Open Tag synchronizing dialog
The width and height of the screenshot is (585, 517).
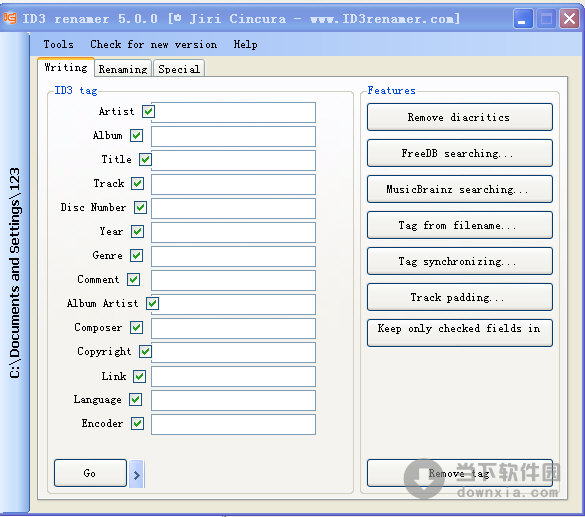(x=460, y=261)
